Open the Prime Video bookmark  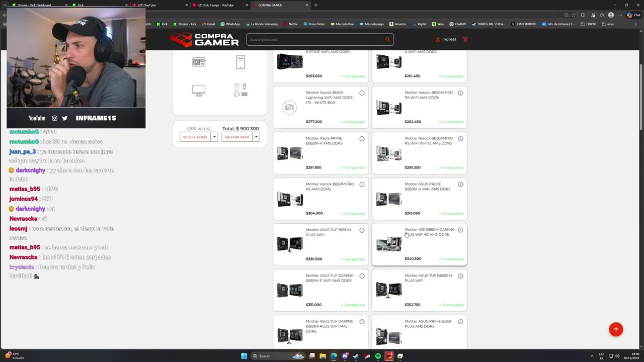click(314, 24)
